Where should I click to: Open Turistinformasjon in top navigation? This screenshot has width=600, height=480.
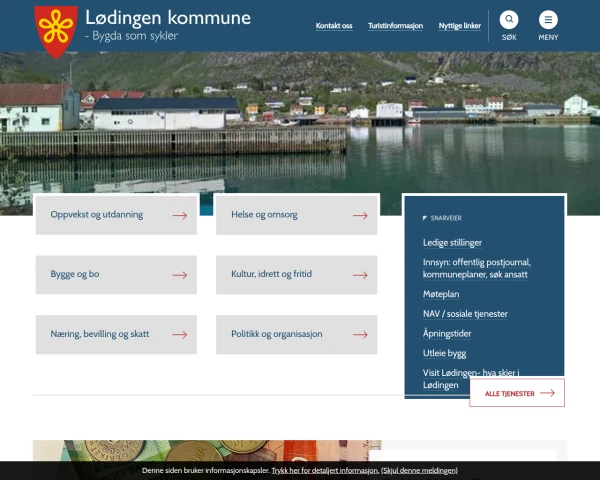click(x=395, y=26)
